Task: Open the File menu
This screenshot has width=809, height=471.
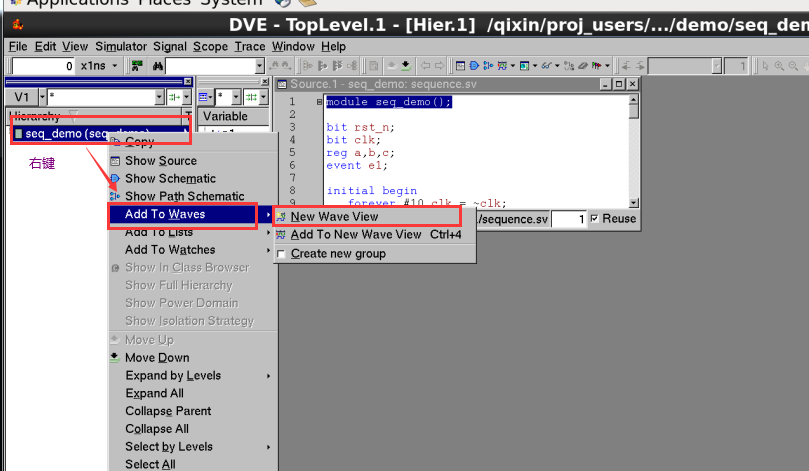Action: pyautogui.click(x=18, y=46)
